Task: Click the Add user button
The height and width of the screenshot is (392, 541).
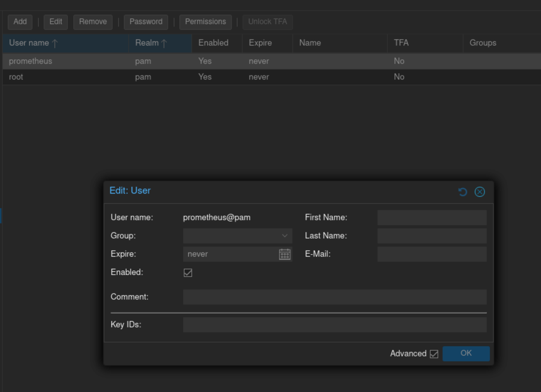Action: (20, 22)
